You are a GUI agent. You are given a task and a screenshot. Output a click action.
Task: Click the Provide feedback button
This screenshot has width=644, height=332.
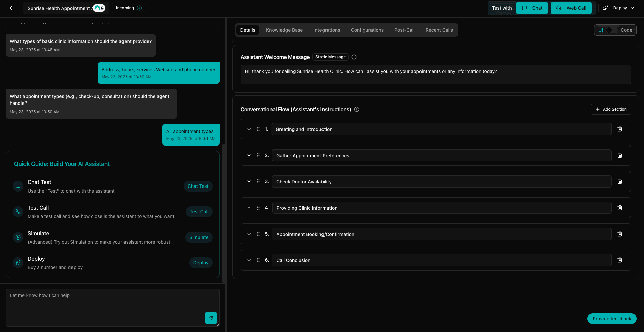[611, 318]
